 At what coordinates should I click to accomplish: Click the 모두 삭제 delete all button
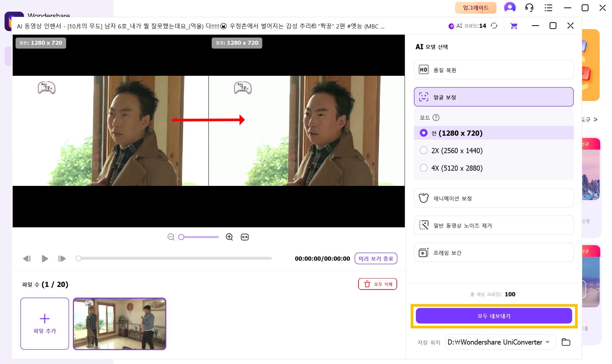(378, 284)
